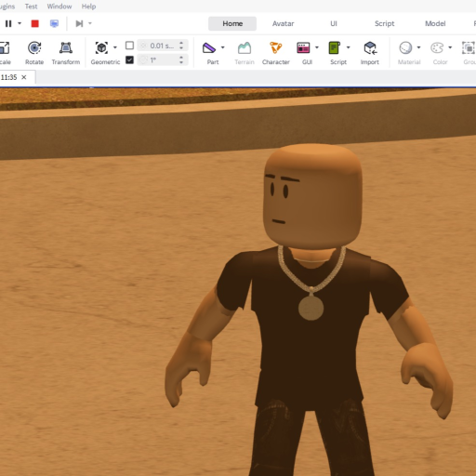Image resolution: width=476 pixels, height=476 pixels.
Task: Disable the rotate snapping checkbox
Action: (129, 59)
